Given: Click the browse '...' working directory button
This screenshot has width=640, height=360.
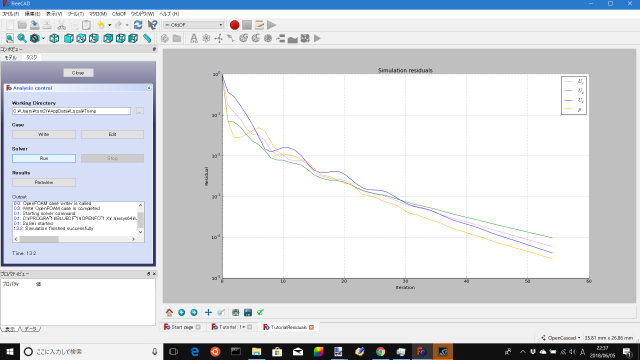Looking at the screenshot, I should [140, 111].
